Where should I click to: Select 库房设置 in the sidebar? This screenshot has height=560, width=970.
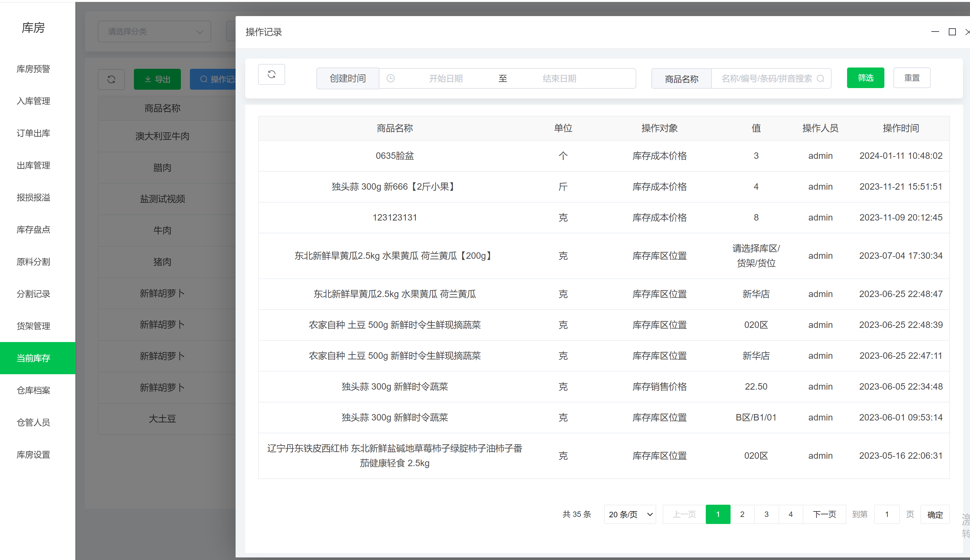coord(33,455)
